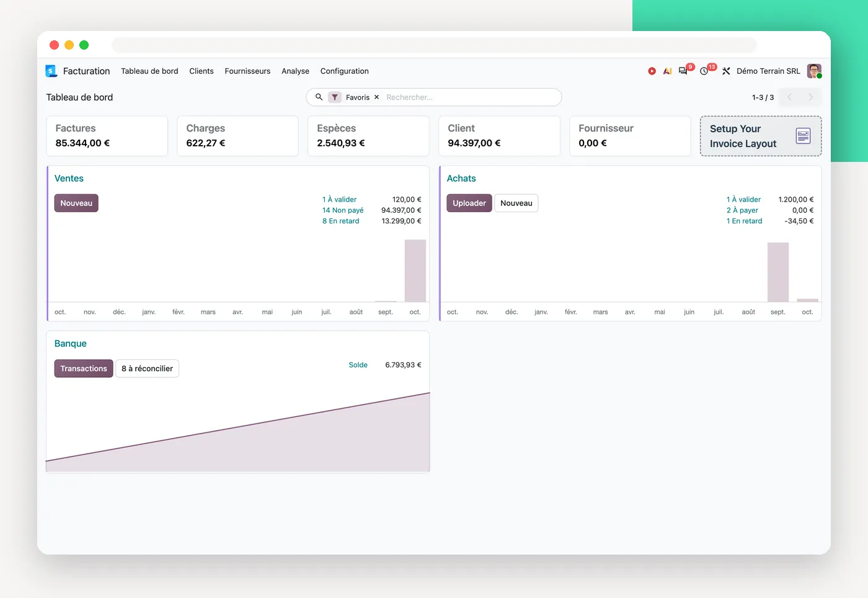Open the Banque journal title
This screenshot has height=598, width=868.
[71, 344]
